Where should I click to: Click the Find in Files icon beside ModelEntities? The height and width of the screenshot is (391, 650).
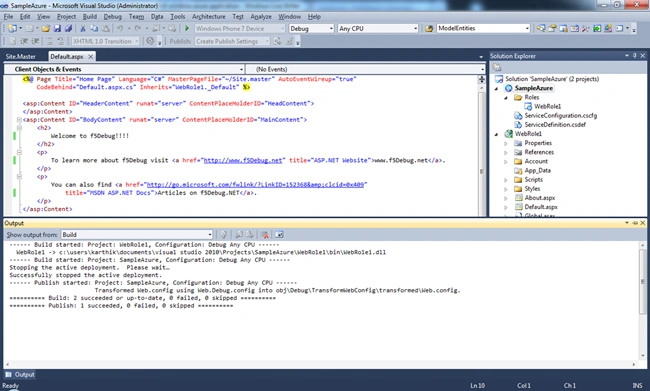tap(429, 28)
